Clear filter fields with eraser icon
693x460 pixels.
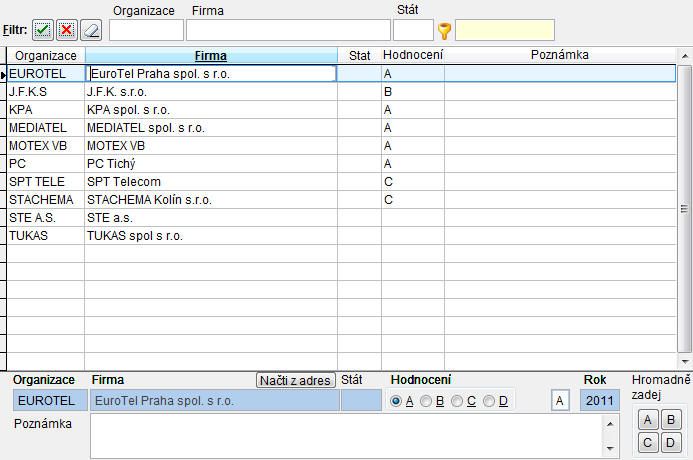[91, 30]
